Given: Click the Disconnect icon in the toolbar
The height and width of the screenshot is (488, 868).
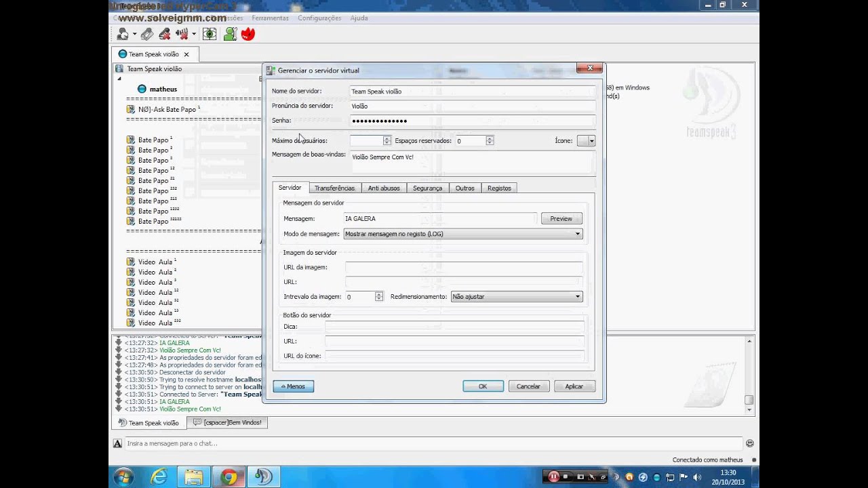Looking at the screenshot, I should 165,34.
